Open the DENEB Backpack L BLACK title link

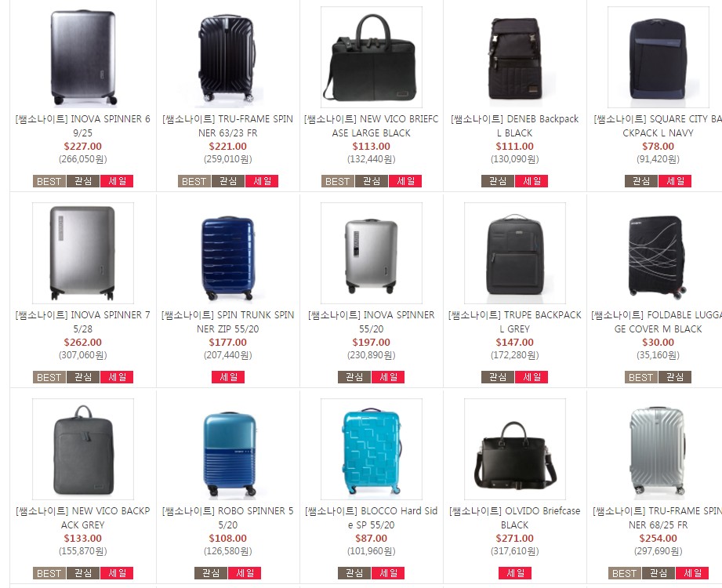click(515, 125)
